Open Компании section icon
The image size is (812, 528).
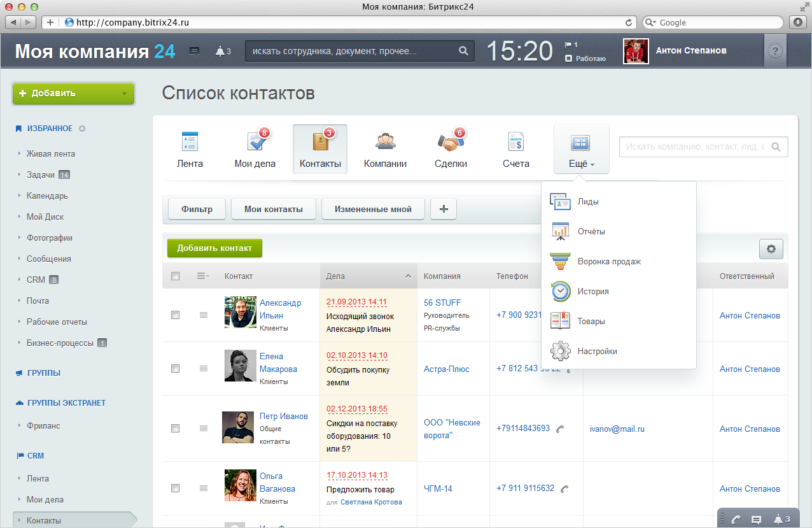click(385, 141)
